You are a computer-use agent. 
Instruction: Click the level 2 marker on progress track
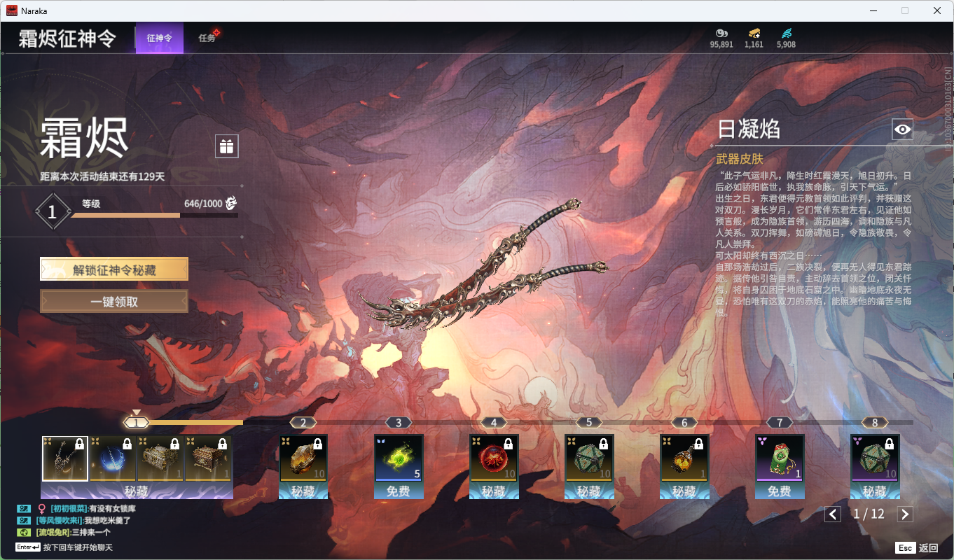click(303, 422)
